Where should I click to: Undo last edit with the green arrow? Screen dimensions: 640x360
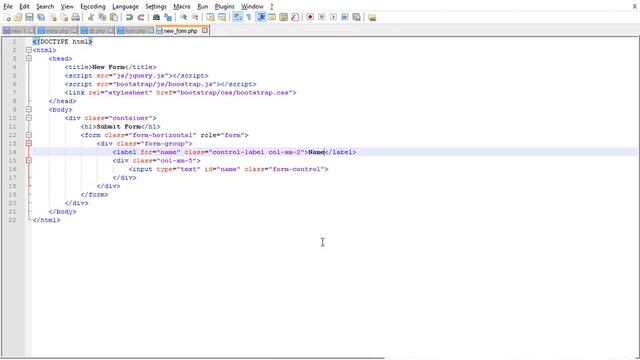pyautogui.click(x=129, y=17)
